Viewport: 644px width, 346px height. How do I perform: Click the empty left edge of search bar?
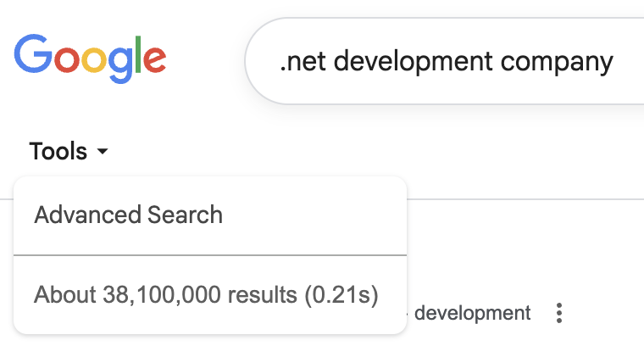point(263,61)
